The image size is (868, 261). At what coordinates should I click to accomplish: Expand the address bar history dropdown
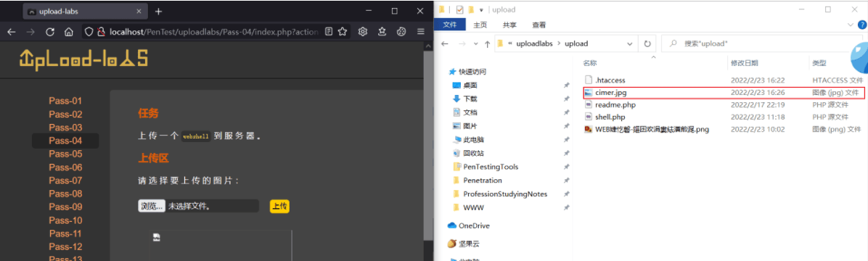tap(630, 43)
